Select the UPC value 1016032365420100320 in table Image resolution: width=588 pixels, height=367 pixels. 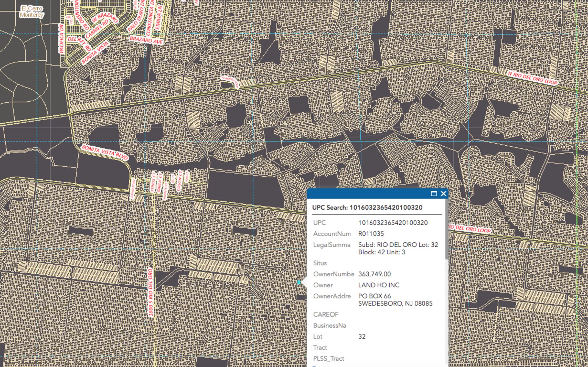(393, 223)
